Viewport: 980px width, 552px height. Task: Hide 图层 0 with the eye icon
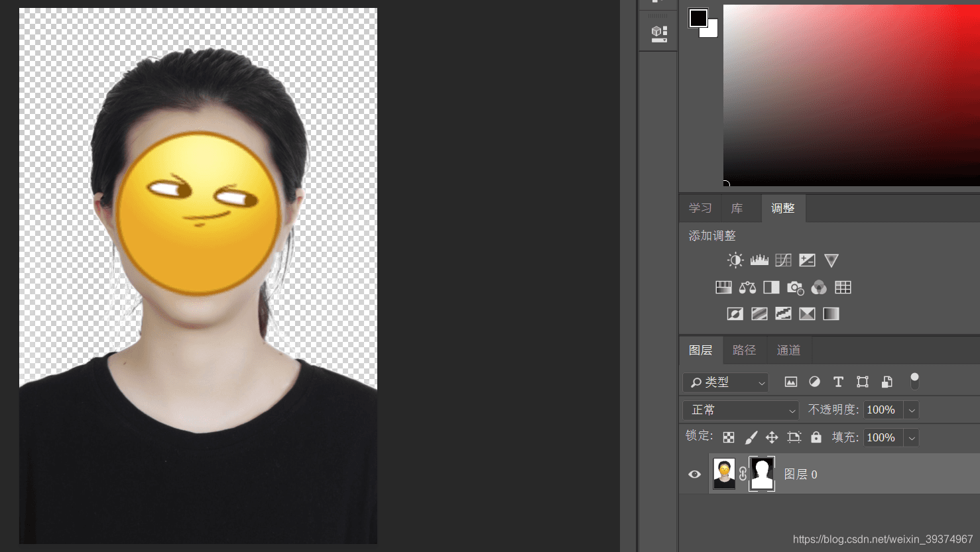tap(694, 474)
